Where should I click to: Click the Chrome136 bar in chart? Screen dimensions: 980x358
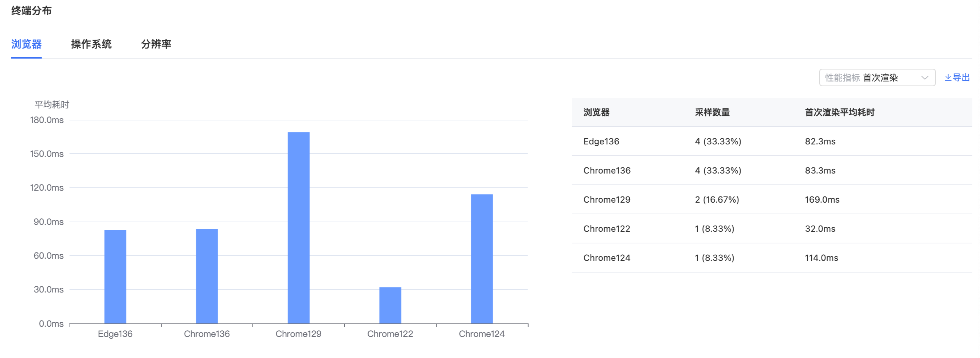click(x=207, y=276)
